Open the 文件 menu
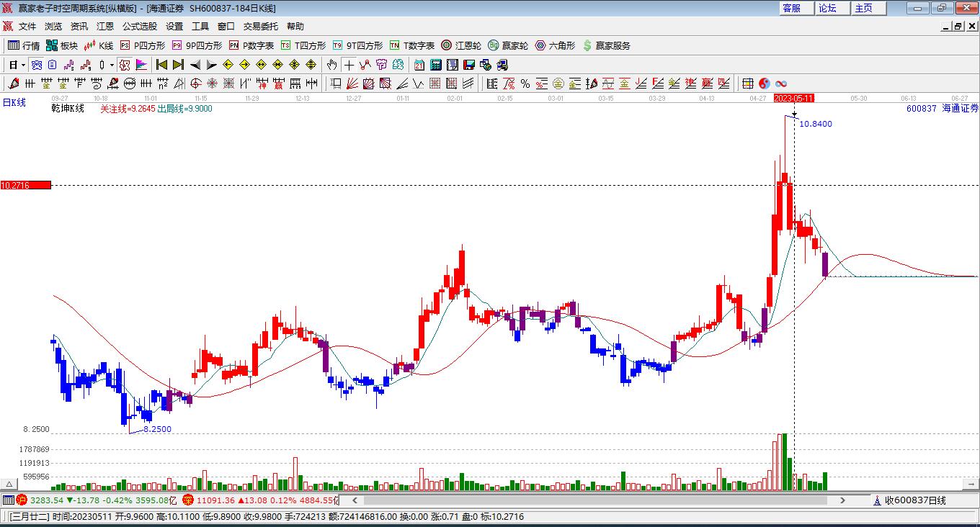The image size is (980, 527). click(27, 27)
